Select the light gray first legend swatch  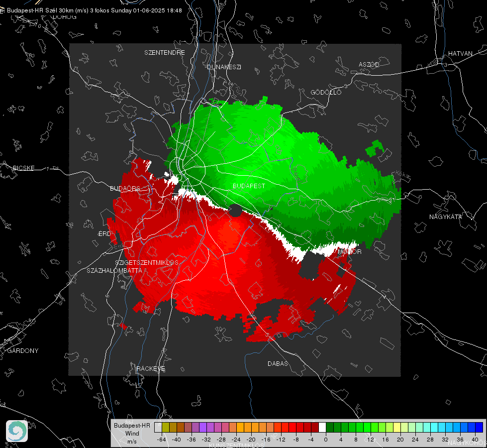[158, 428]
